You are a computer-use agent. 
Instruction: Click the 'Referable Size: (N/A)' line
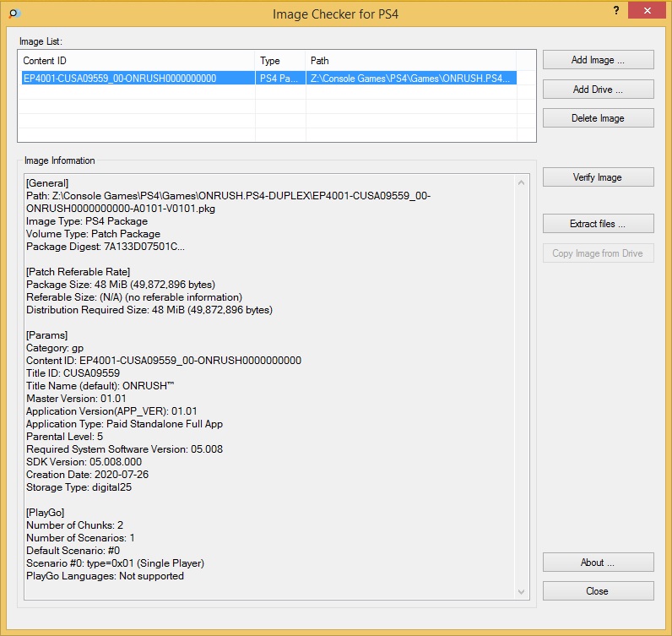(134, 297)
